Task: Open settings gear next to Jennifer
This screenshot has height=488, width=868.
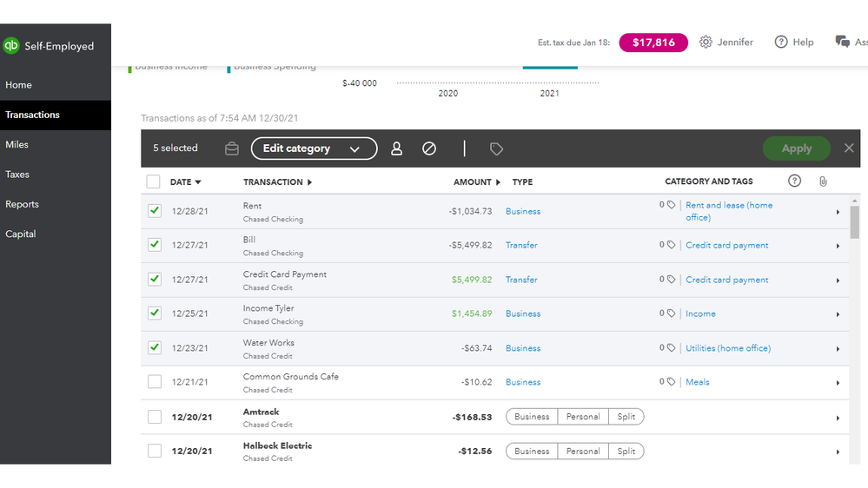Action: (x=706, y=42)
